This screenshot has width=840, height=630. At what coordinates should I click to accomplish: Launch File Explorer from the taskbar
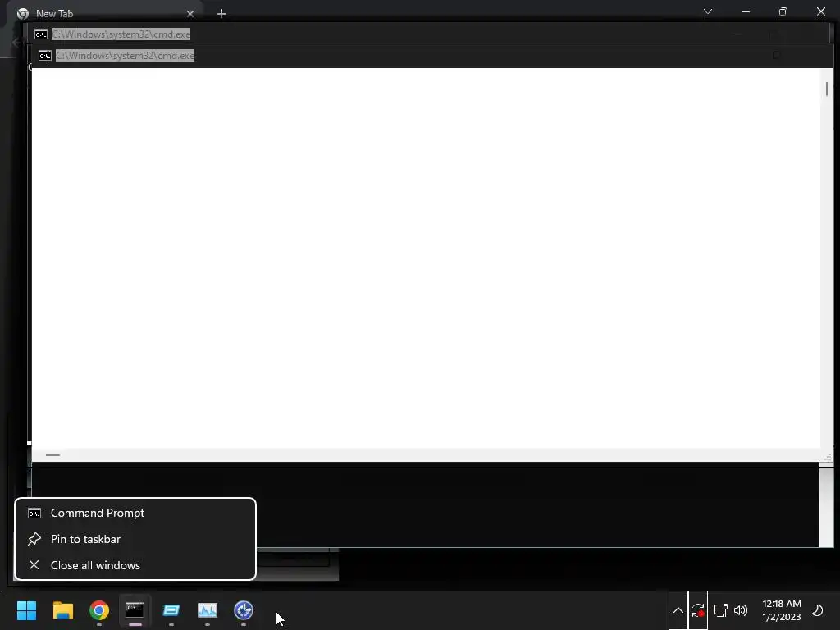point(63,610)
